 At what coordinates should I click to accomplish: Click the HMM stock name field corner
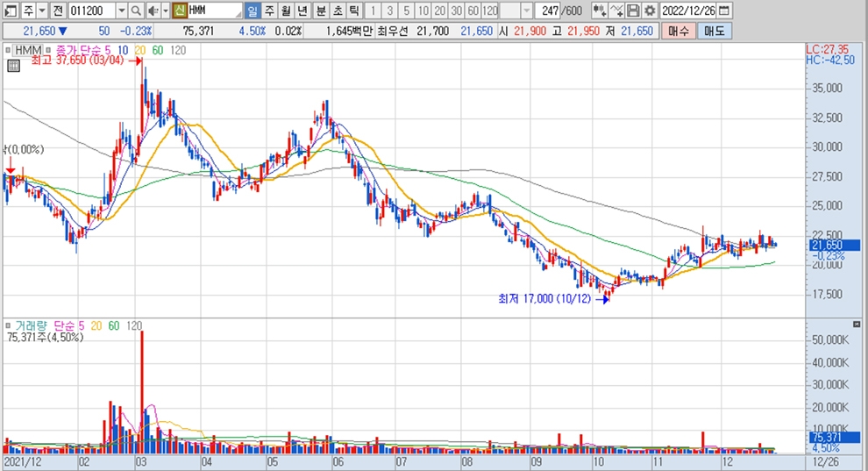[238, 13]
